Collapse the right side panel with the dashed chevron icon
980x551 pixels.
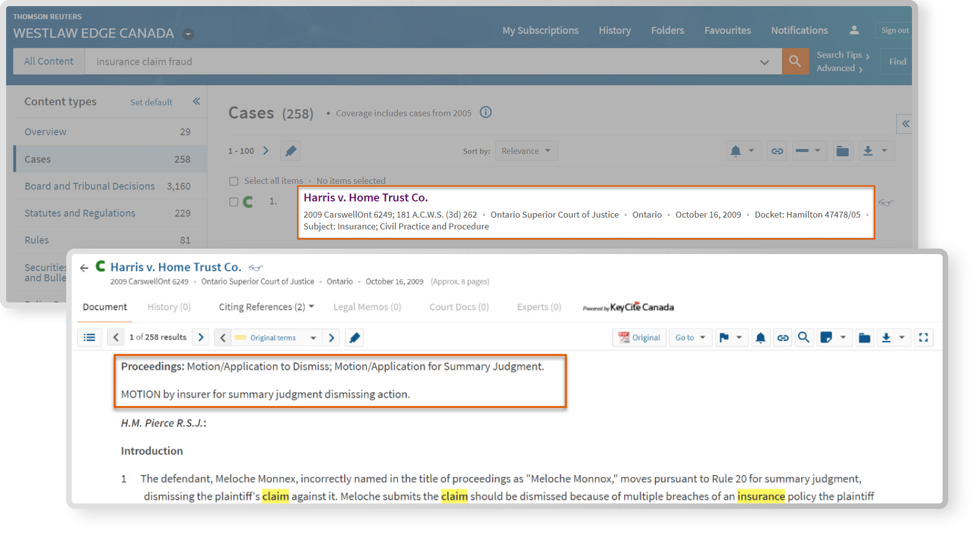(x=905, y=124)
